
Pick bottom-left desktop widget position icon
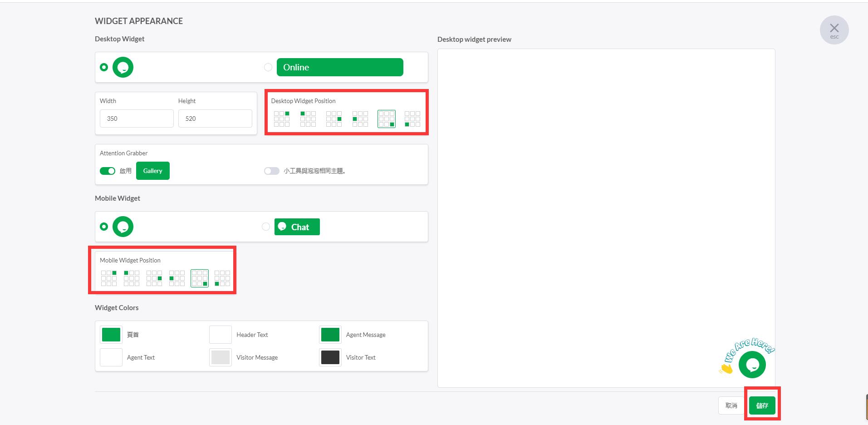pyautogui.click(x=412, y=119)
